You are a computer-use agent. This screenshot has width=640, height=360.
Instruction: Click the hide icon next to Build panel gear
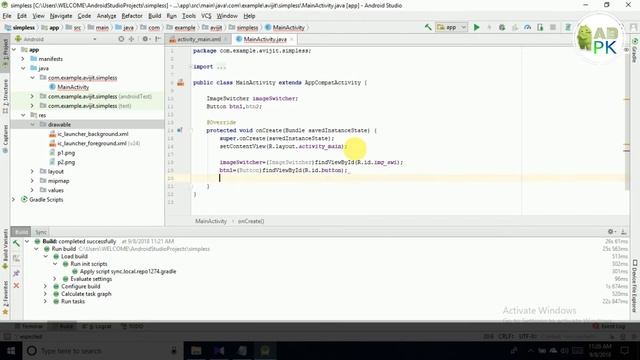point(623,232)
